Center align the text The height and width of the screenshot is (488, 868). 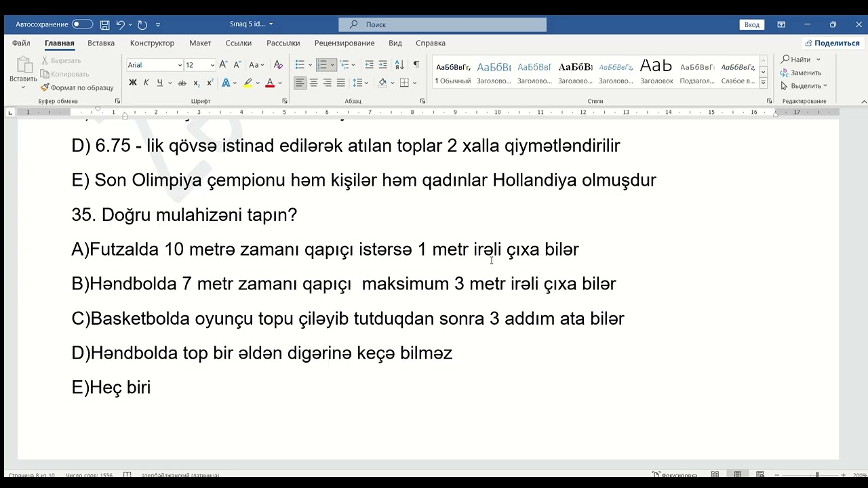click(313, 83)
